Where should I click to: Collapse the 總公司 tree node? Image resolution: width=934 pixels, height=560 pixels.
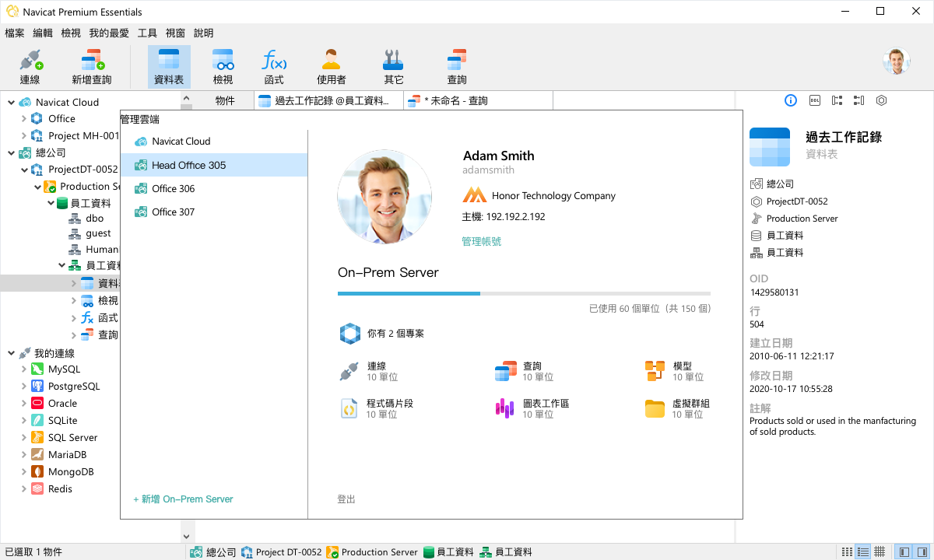click(11, 153)
